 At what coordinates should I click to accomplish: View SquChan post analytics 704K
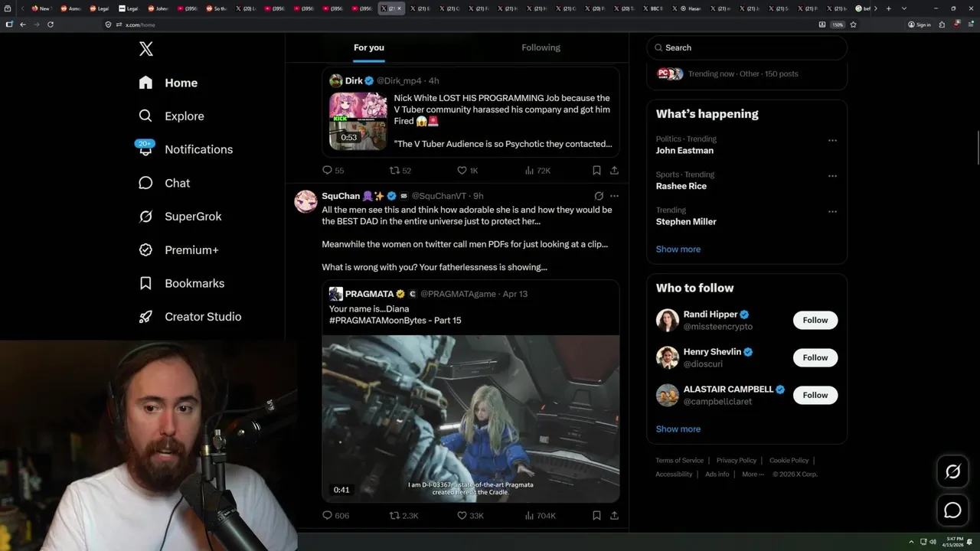(x=540, y=516)
